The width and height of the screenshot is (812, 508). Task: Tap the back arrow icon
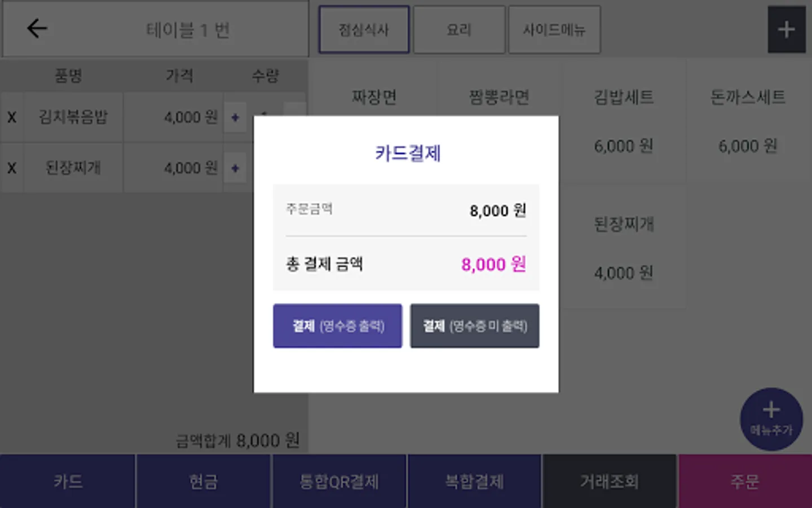37,28
